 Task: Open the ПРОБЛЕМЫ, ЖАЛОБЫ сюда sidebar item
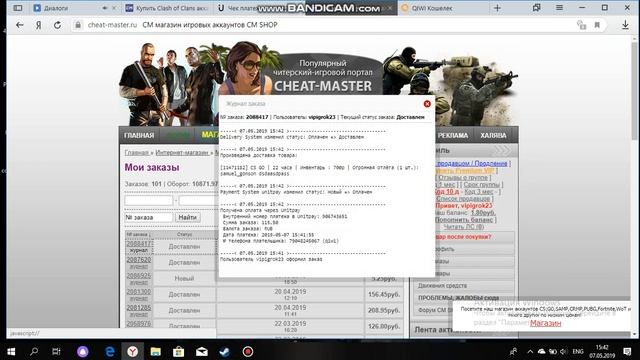pyautogui.click(x=458, y=298)
